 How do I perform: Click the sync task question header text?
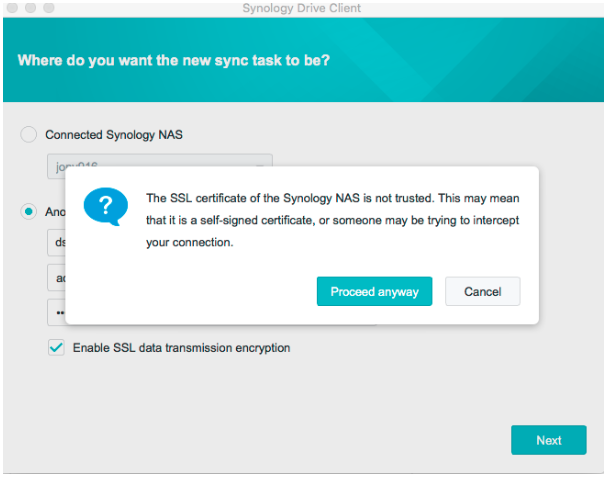click(174, 61)
